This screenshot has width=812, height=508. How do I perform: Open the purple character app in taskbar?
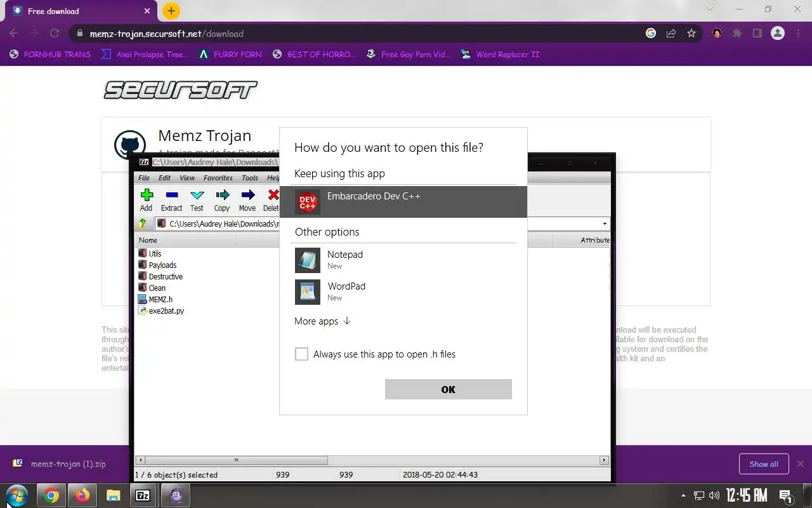click(x=176, y=496)
